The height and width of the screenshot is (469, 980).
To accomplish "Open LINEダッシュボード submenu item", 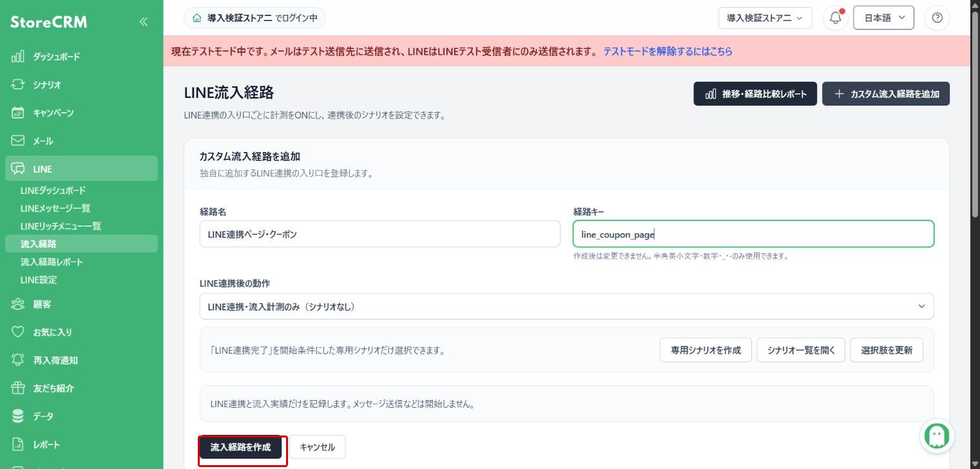I will [53, 191].
